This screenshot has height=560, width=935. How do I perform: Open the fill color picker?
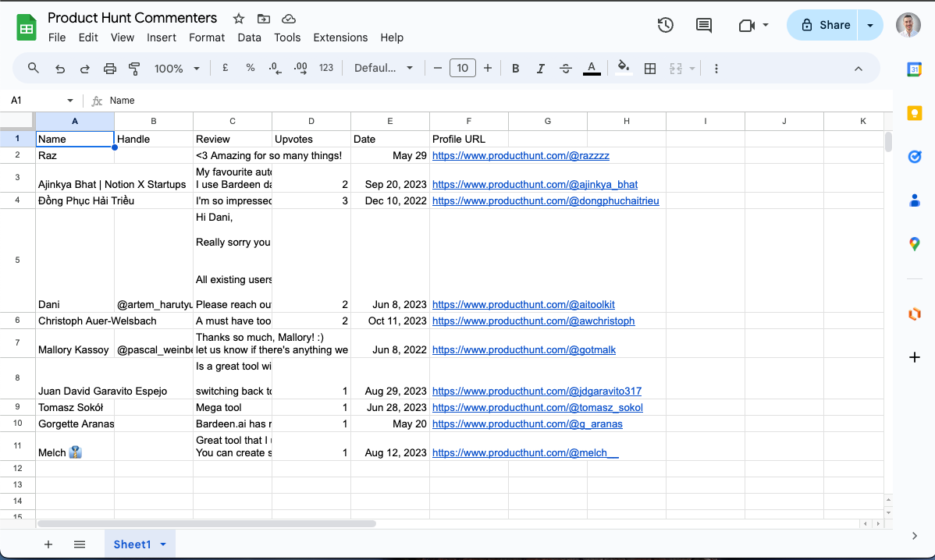click(x=623, y=67)
